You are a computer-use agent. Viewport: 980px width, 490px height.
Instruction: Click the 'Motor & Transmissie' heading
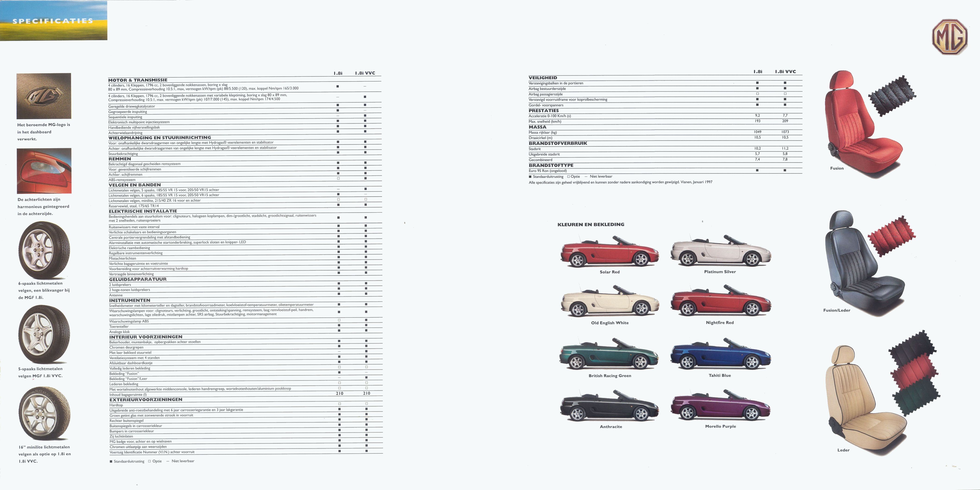[x=138, y=80]
